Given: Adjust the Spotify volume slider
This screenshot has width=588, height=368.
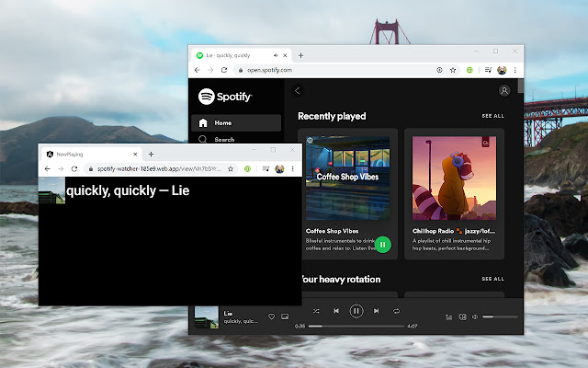Looking at the screenshot, I should tap(500, 316).
